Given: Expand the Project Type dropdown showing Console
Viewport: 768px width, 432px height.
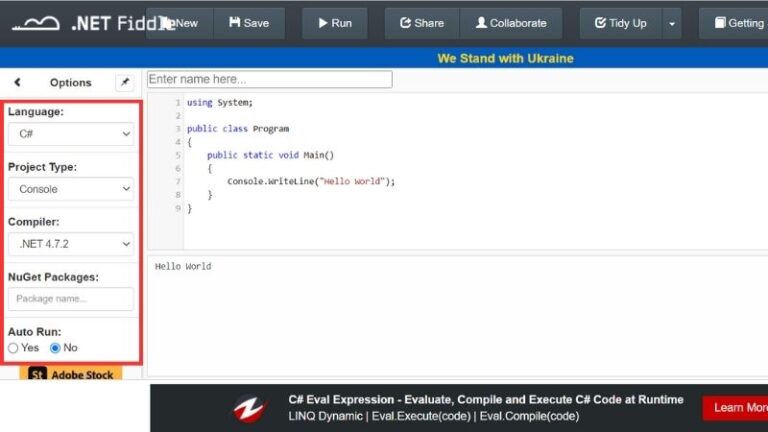Looking at the screenshot, I should (70, 189).
